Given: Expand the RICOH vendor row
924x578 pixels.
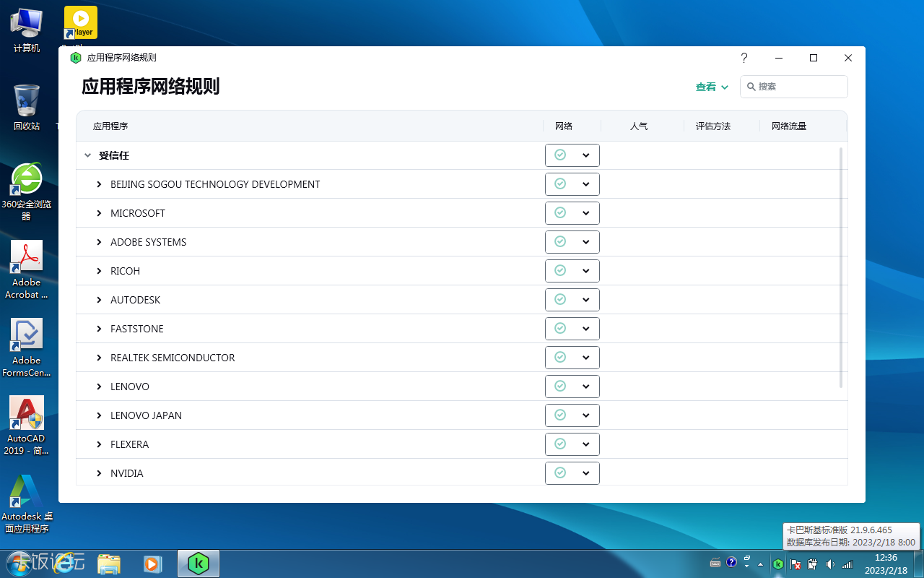Looking at the screenshot, I should click(x=100, y=271).
